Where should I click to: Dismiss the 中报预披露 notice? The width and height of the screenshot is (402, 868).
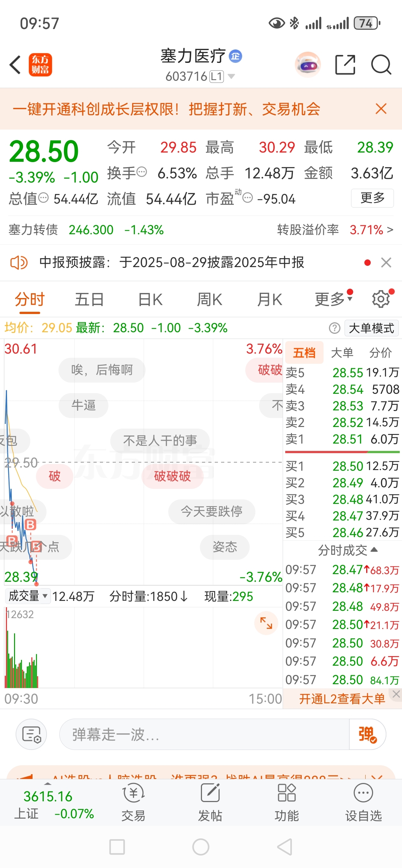pyautogui.click(x=386, y=263)
